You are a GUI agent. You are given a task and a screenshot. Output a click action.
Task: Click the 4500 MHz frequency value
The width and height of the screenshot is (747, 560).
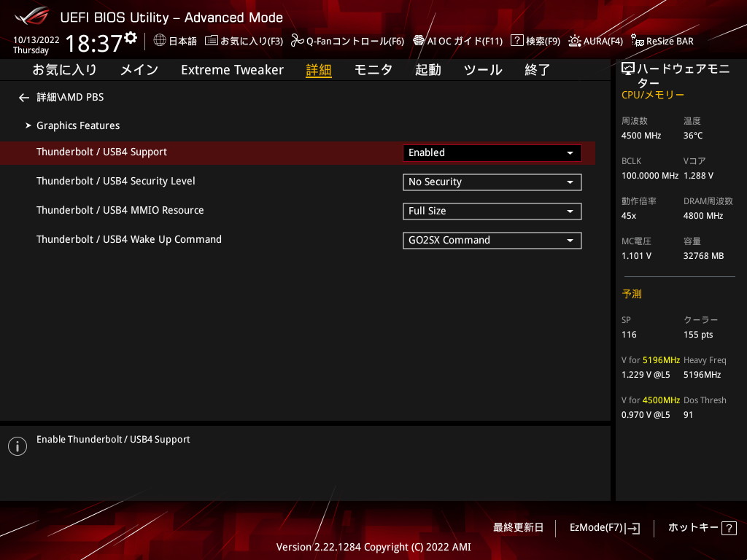coord(641,136)
